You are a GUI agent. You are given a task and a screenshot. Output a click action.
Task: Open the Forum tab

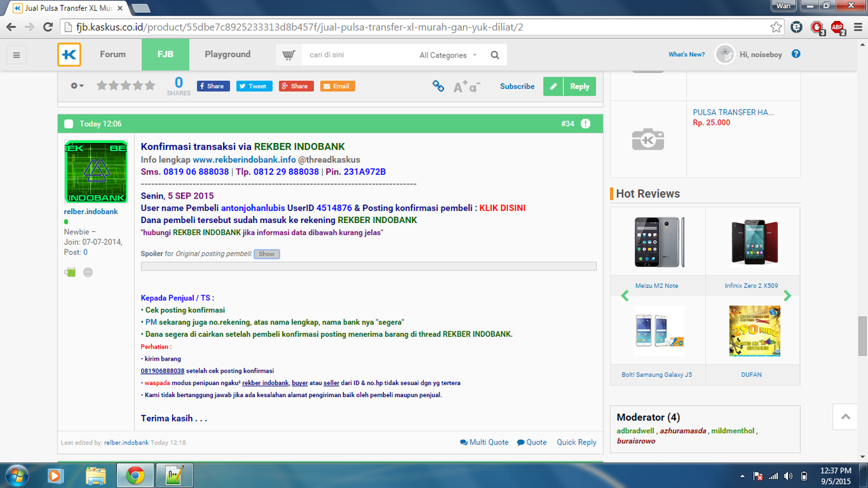click(113, 54)
